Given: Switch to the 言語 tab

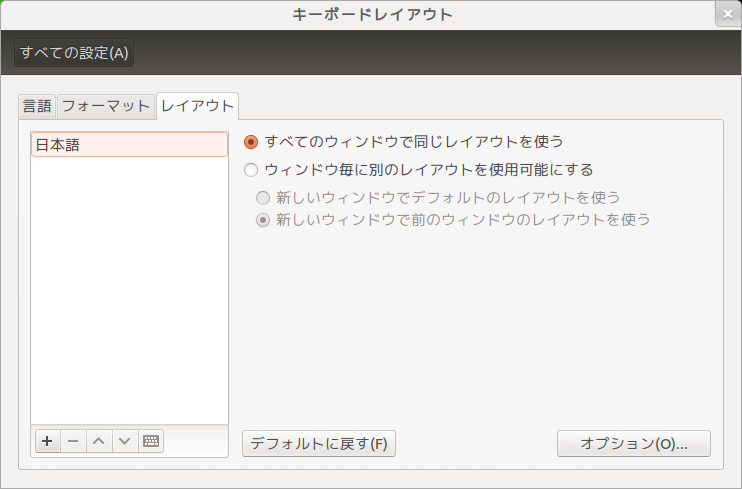Looking at the screenshot, I should coord(37,106).
